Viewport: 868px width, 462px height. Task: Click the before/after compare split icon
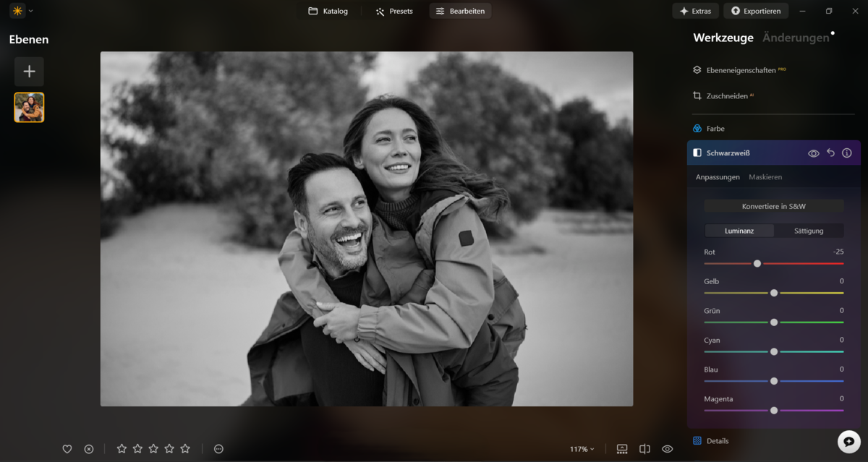click(x=644, y=449)
